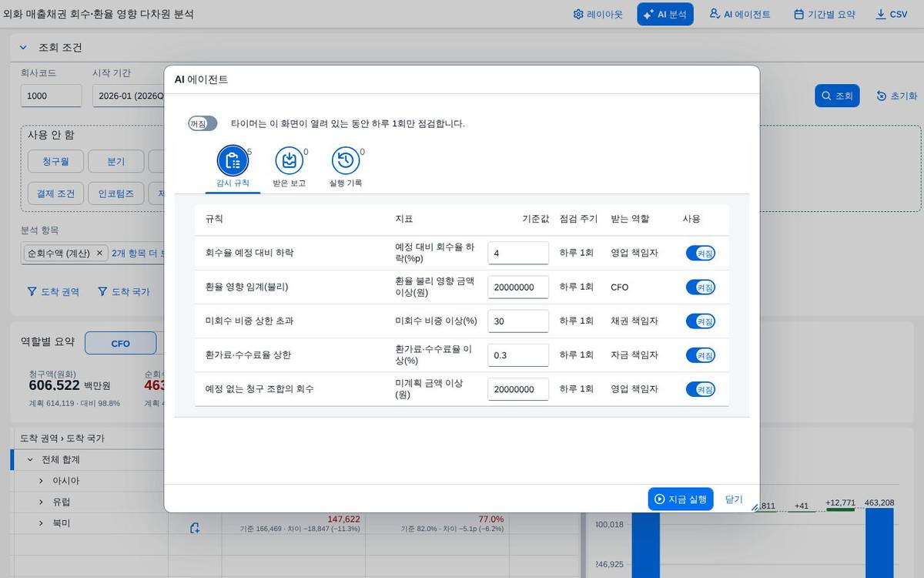Select the 분기 dimension chip
The image size is (924, 578).
click(115, 161)
